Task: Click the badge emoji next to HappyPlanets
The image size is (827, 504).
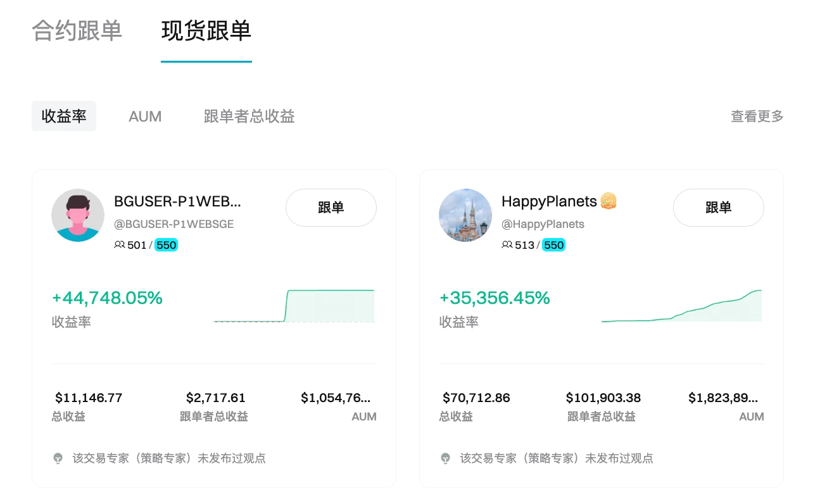Action: point(609,201)
